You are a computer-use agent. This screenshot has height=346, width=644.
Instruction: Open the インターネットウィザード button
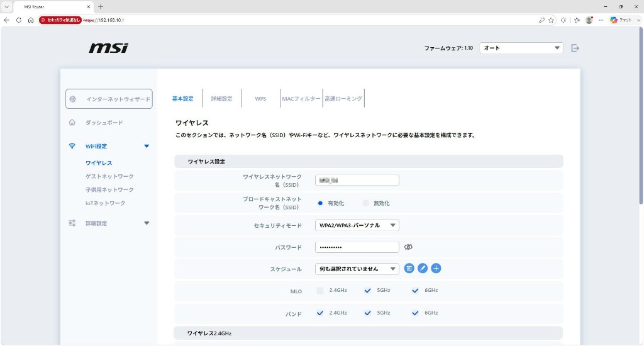[x=109, y=99]
